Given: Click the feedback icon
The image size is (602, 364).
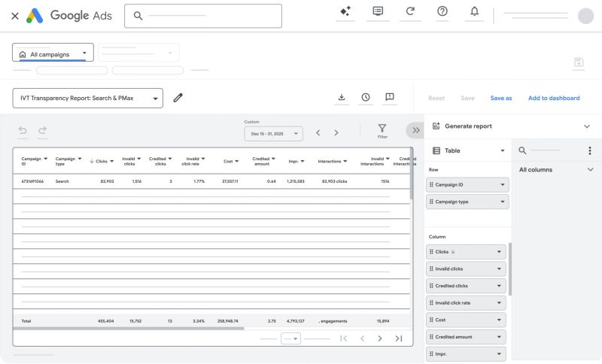Looking at the screenshot, I should pyautogui.click(x=390, y=97).
